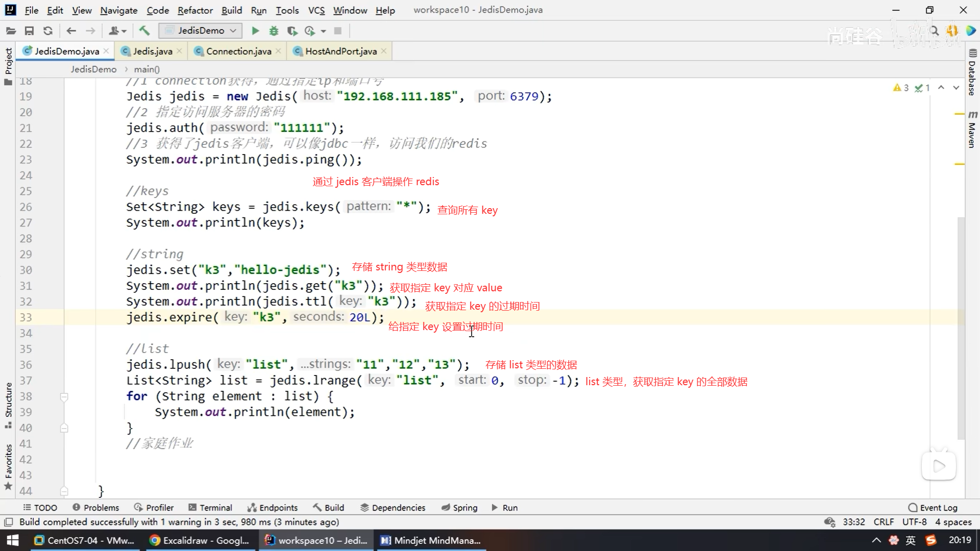Toggle code fold at line 38 for-loop
This screenshot has width=980, height=551.
pos(64,396)
